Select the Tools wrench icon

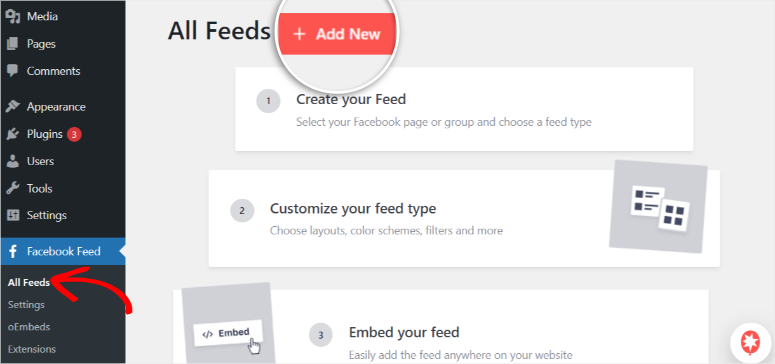[12, 188]
